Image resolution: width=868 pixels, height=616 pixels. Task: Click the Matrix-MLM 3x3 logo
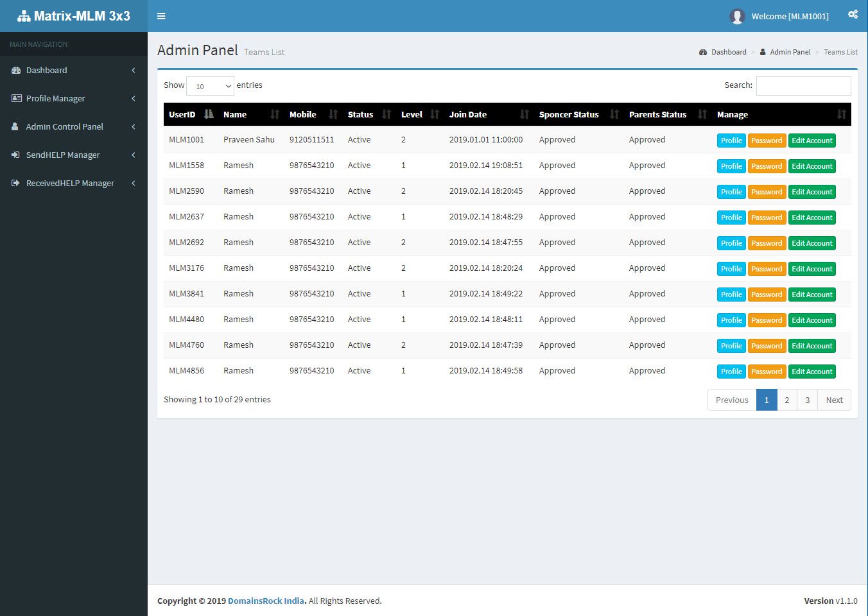(74, 16)
